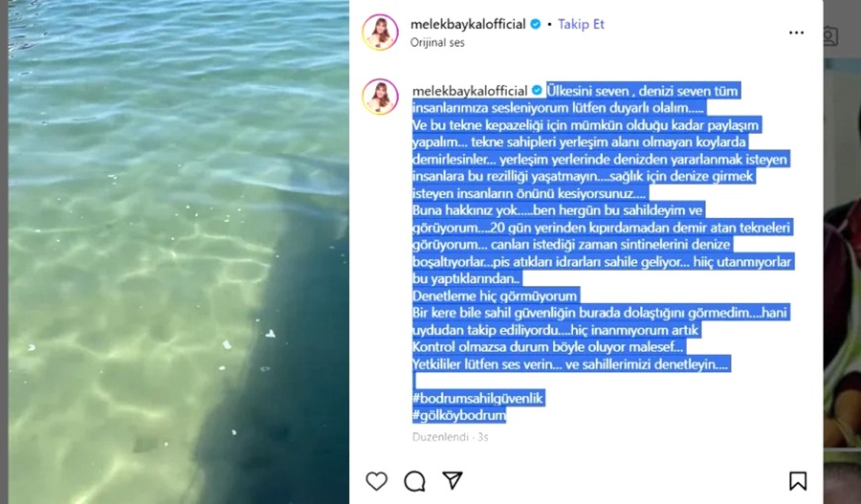Share the post using the paper plane icon
Screen dimensions: 861x504
click(453, 480)
